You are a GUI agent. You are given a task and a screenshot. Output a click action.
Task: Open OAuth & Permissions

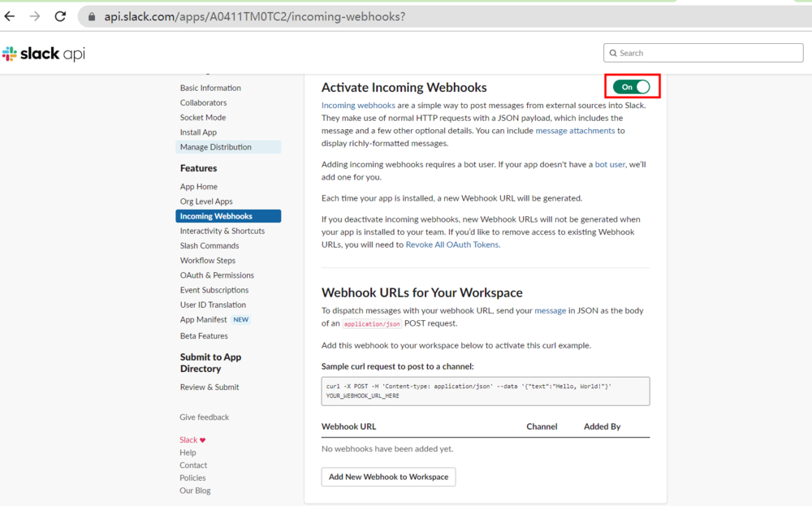217,275
